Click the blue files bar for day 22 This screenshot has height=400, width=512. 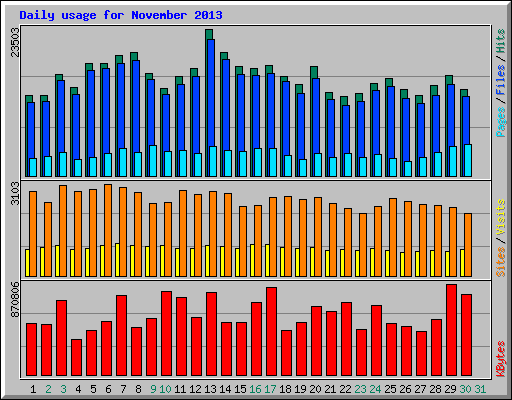[346, 129]
